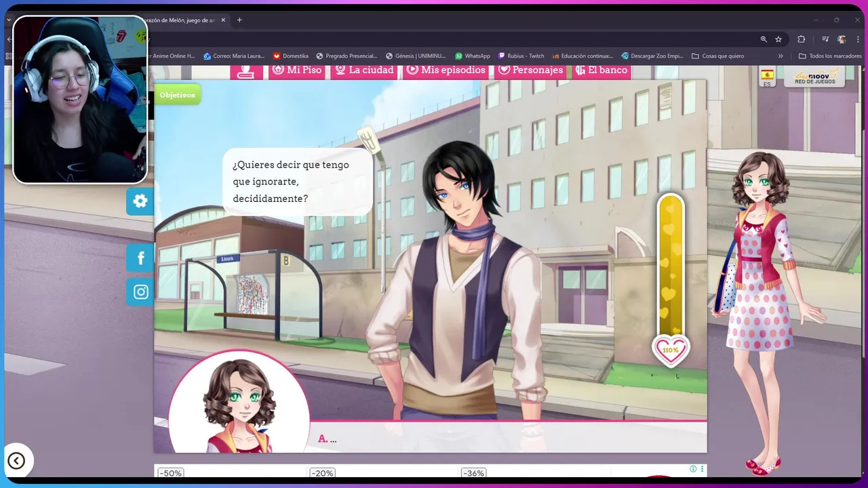868x488 pixels.
Task: Open the Domestika bookmark
Action: click(290, 56)
